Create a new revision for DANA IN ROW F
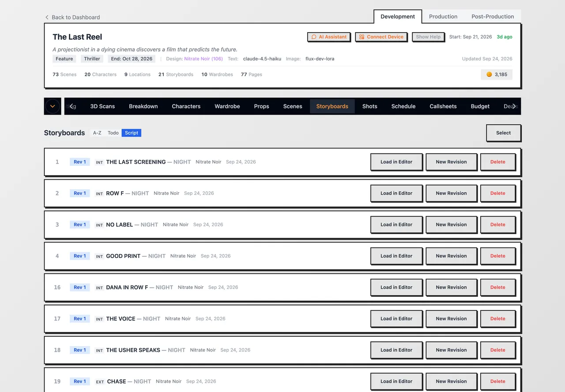565x392 pixels. point(451,287)
